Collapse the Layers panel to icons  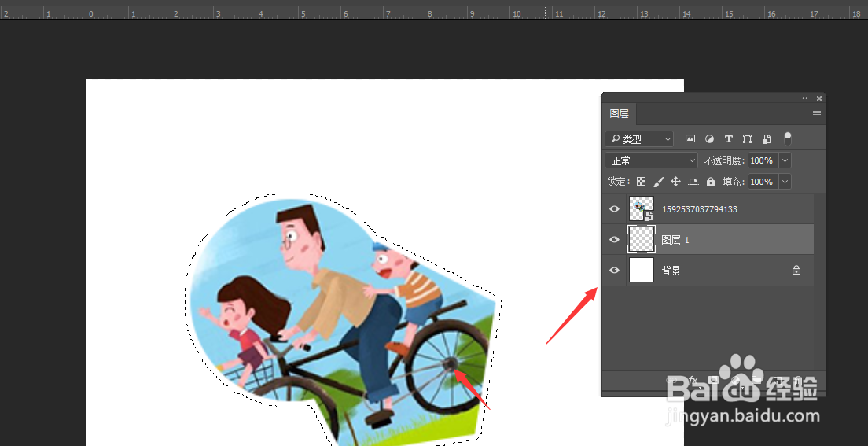point(805,98)
